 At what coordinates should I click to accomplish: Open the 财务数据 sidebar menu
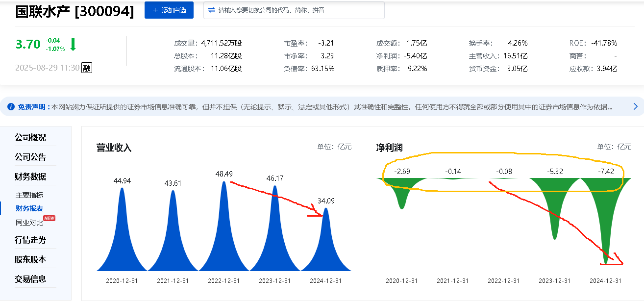click(30, 176)
